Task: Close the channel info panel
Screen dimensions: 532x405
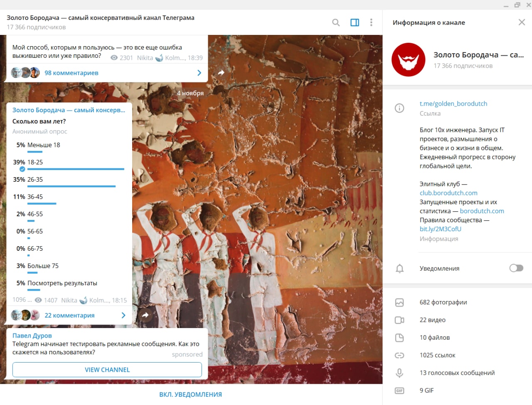Action: (522, 22)
